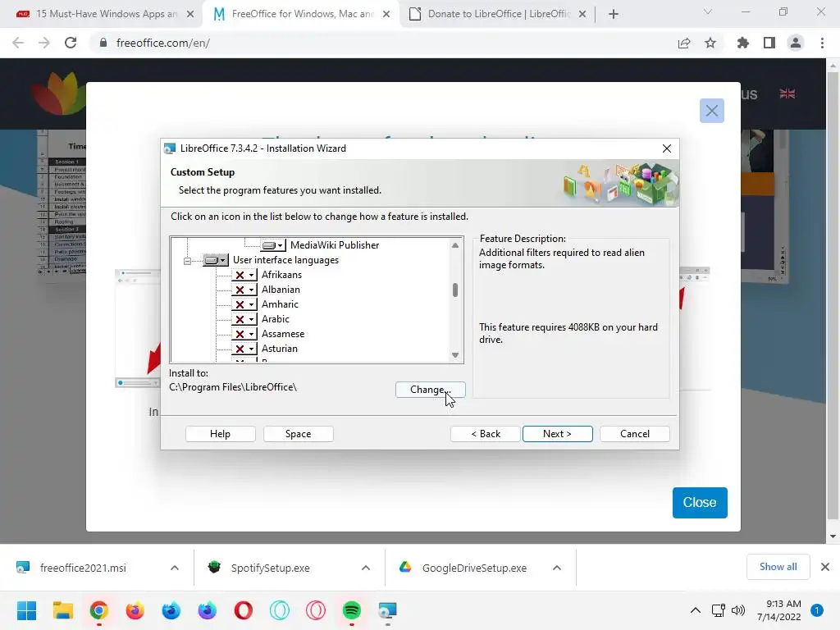Click the blue Close button on webpage popup
This screenshot has width=840, height=630.
[700, 503]
